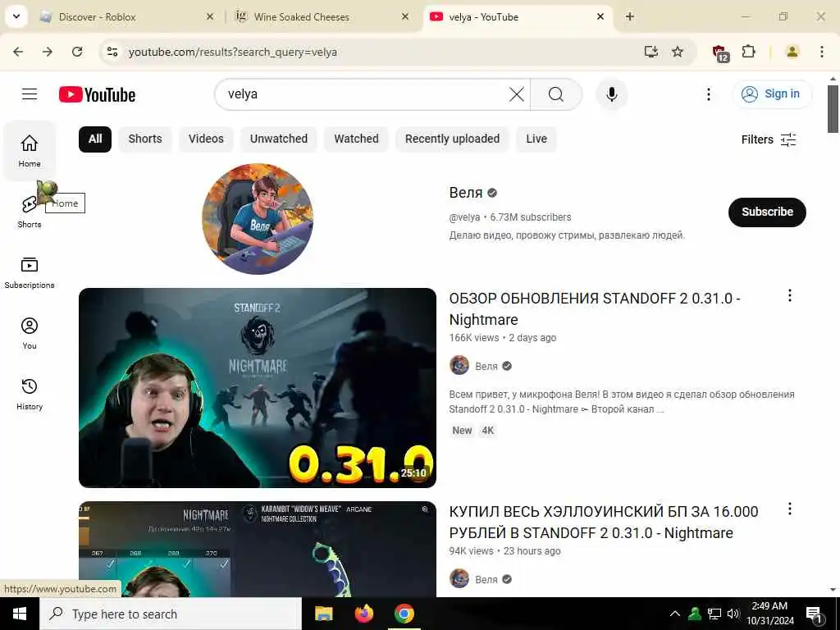The width and height of the screenshot is (840, 630).
Task: Open the Windows notification center
Action: [814, 614]
